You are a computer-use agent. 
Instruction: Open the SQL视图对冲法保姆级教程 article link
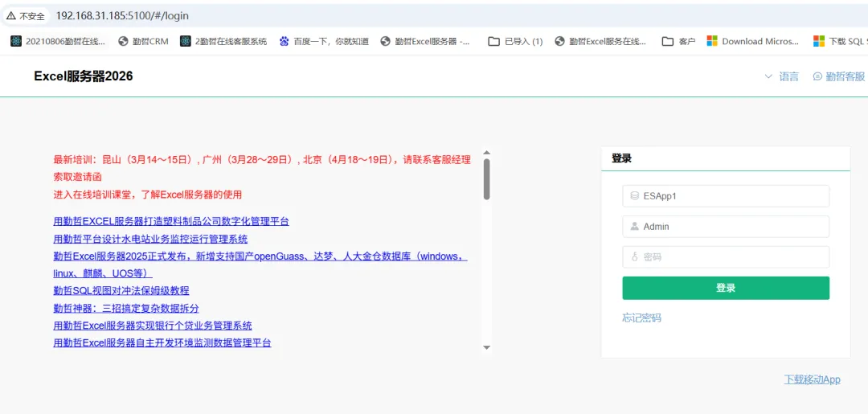(121, 290)
